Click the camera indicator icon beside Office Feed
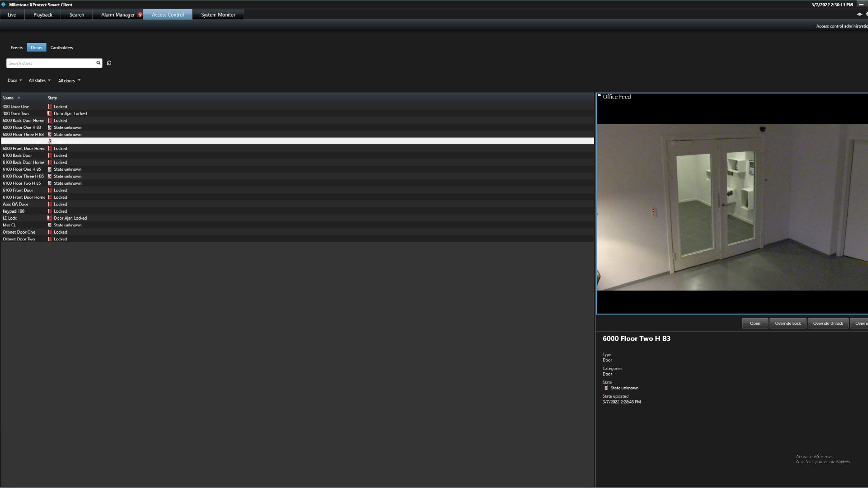Image resolution: width=868 pixels, height=488 pixels. [x=599, y=95]
